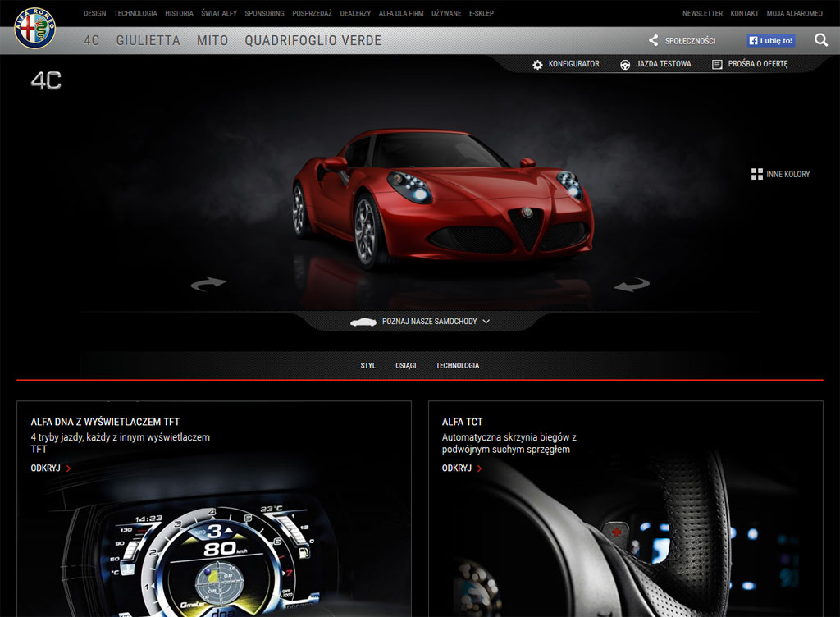Click Odkryj under Alfa DNA
The image size is (840, 617).
pyautogui.click(x=46, y=468)
